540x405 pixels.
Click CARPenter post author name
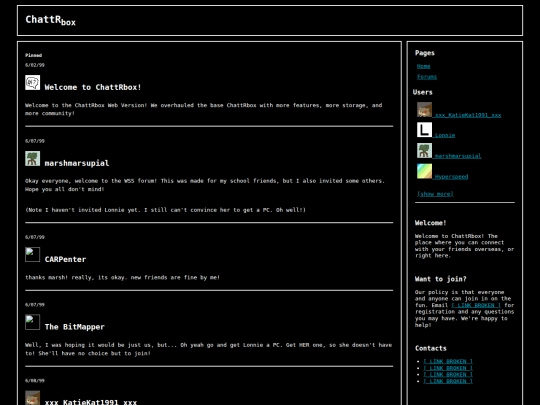[x=65, y=259]
